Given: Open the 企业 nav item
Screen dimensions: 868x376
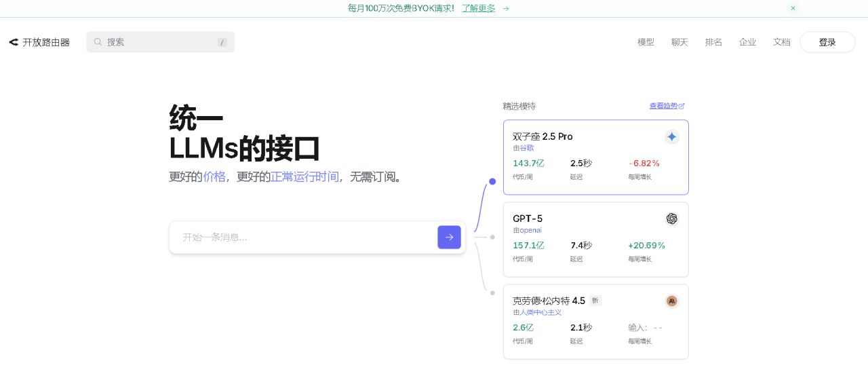Looking at the screenshot, I should tap(747, 42).
